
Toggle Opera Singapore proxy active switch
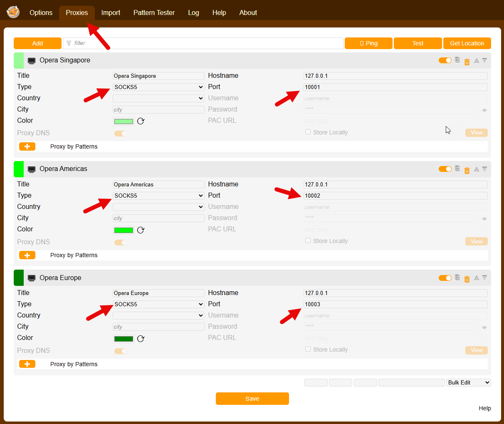pos(445,60)
